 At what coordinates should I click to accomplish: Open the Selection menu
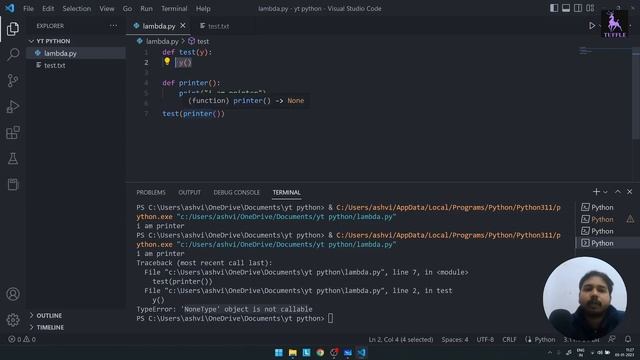click(76, 8)
